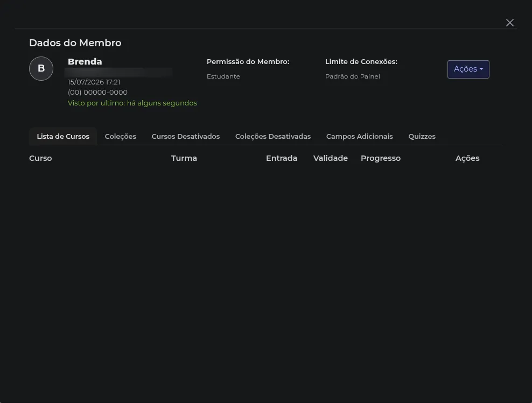Show the Quizzes tab
The width and height of the screenshot is (532, 403).
tap(422, 136)
